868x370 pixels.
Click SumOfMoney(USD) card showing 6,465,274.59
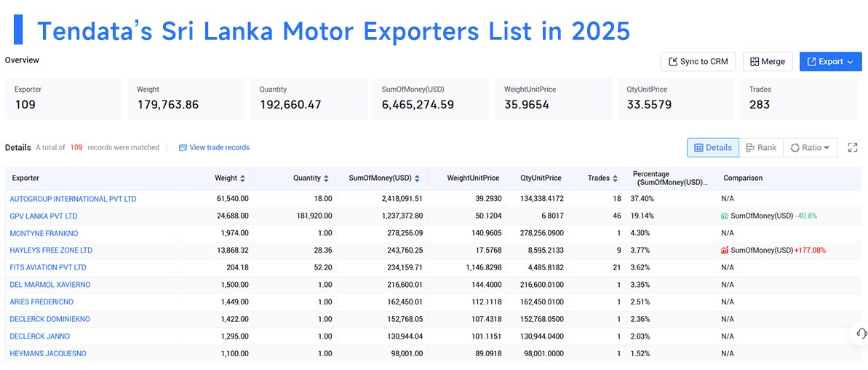[431, 98]
